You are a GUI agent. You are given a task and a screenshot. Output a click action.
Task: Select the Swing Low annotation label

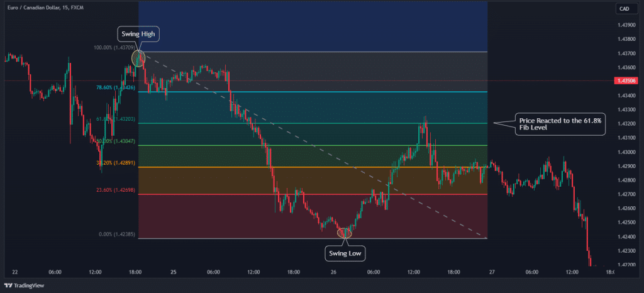pyautogui.click(x=345, y=254)
